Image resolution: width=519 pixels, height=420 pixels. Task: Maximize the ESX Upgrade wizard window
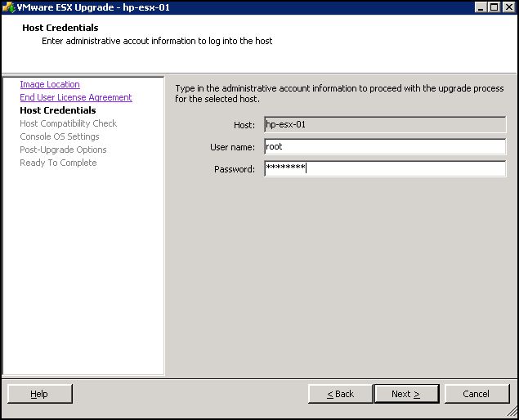(x=494, y=7)
